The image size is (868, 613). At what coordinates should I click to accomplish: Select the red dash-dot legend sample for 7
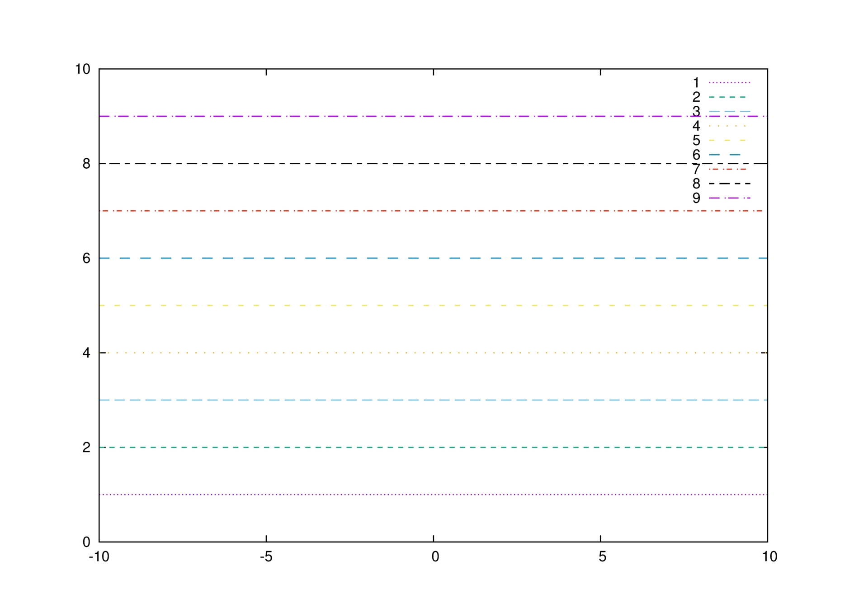coord(729,169)
